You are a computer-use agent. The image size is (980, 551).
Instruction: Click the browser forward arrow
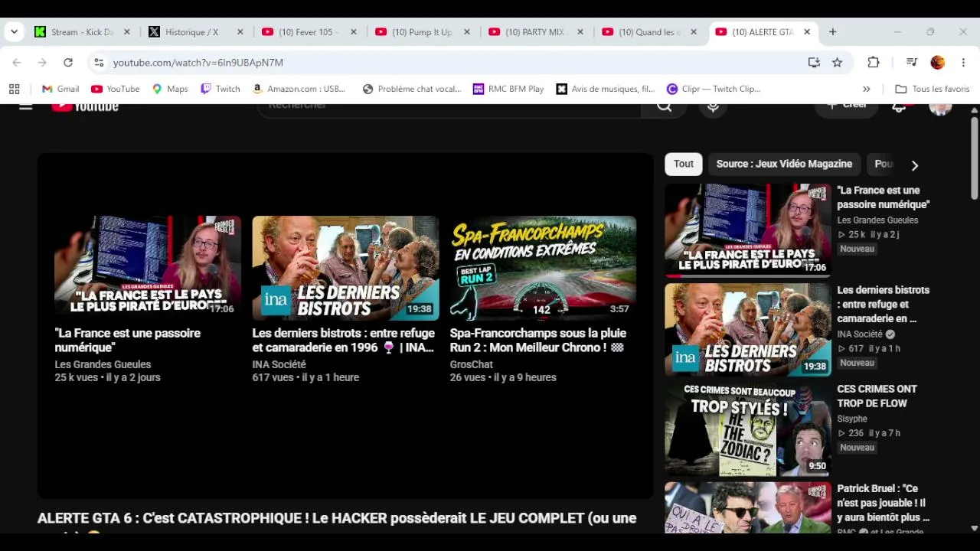(42, 63)
